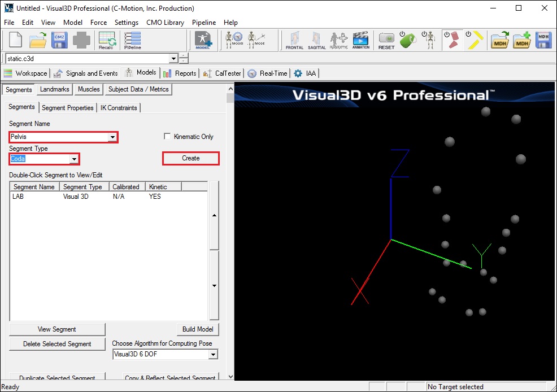
Task: Click the Build Model button
Action: tap(198, 329)
